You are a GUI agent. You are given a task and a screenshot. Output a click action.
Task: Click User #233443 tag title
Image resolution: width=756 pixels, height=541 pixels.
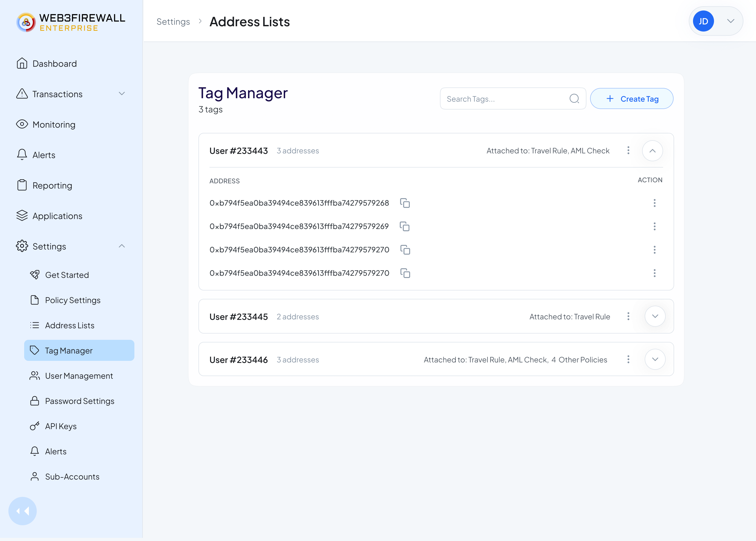[x=238, y=151]
